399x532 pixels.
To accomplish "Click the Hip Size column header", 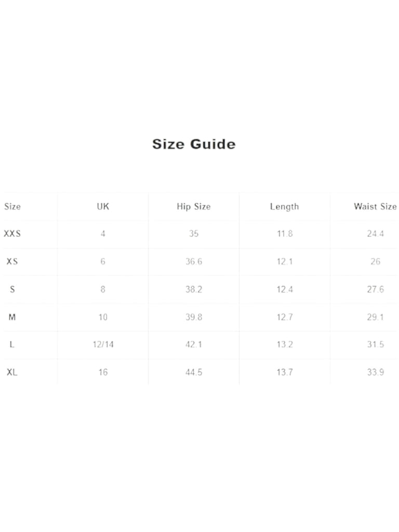I will (x=194, y=207).
